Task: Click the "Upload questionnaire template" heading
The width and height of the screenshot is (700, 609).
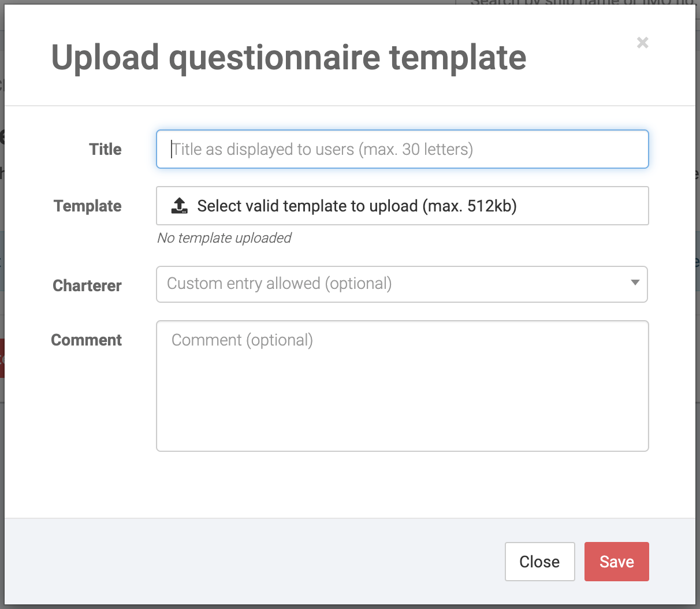Action: tap(289, 58)
